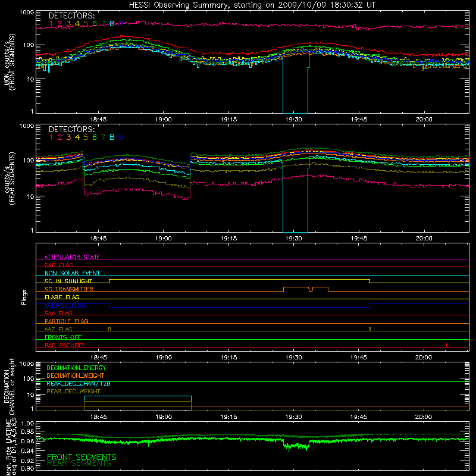
Task: Click the GAP FLAG label
Action: coord(58,265)
